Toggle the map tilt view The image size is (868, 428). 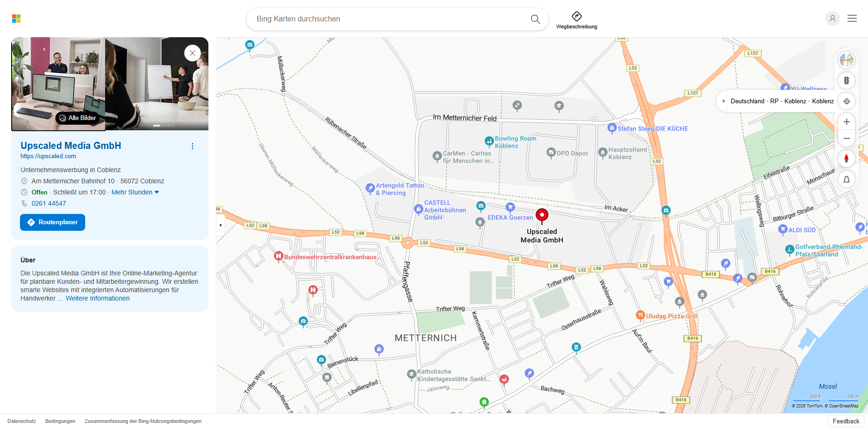847,179
